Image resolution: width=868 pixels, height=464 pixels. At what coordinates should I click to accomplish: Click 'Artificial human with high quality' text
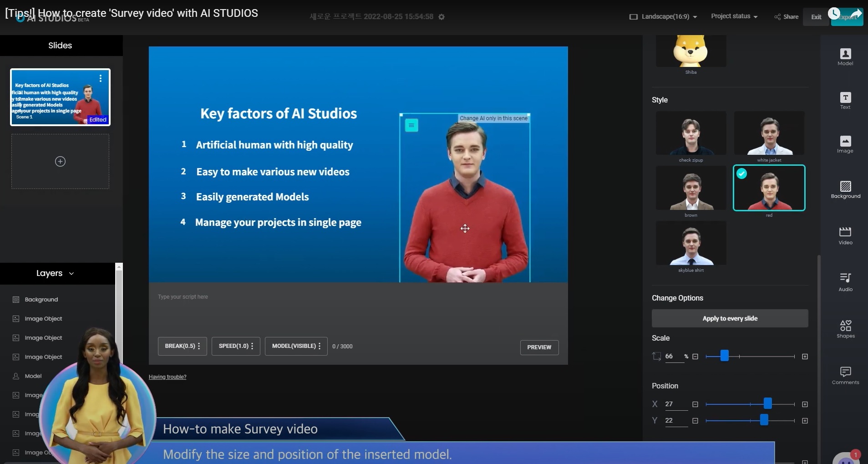tap(274, 145)
